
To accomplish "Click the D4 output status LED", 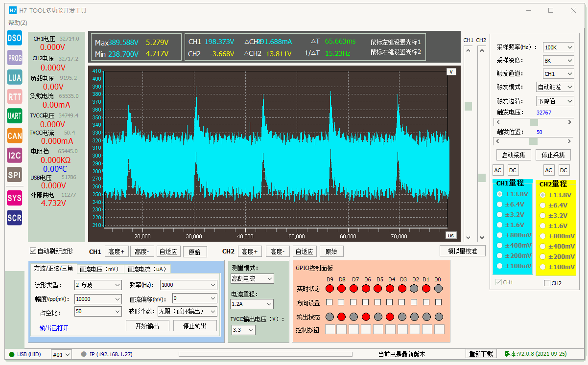I will point(390,317).
